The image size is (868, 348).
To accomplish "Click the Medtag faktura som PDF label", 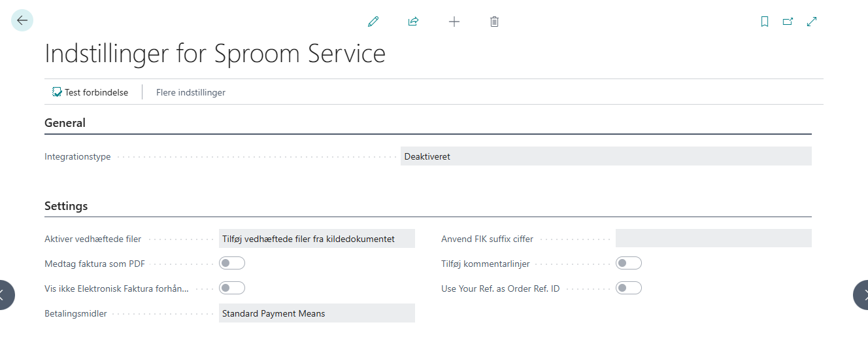I will (x=95, y=264).
